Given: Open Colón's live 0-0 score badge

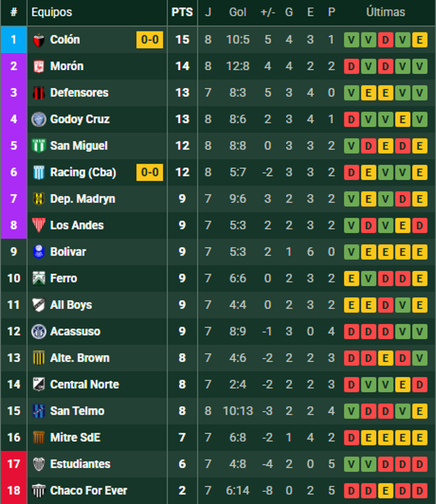Looking at the screenshot, I should 149,40.
